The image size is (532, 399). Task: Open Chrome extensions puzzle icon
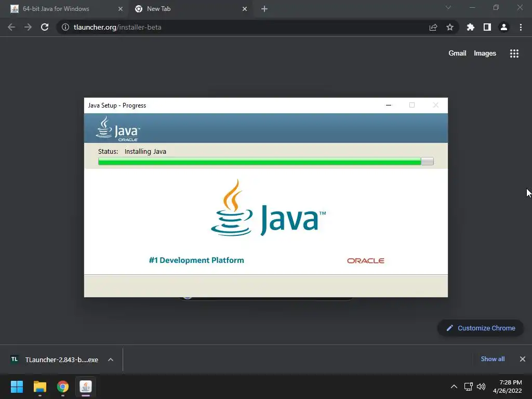click(471, 27)
